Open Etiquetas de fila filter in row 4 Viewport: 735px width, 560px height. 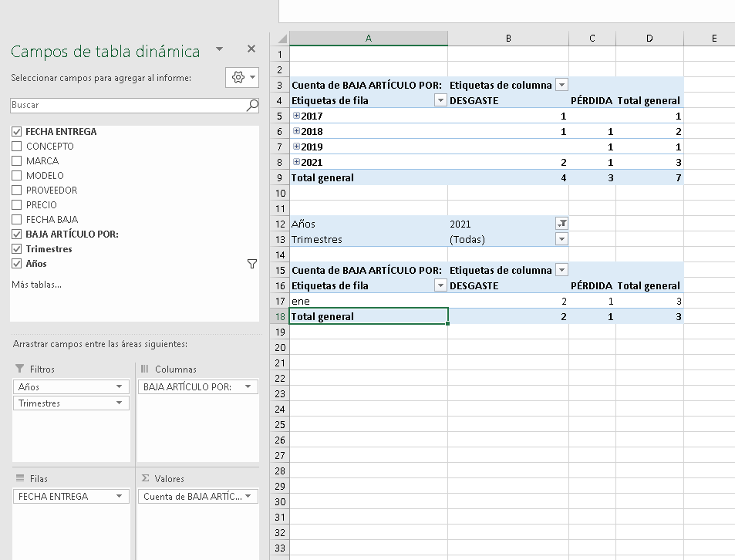tap(440, 100)
